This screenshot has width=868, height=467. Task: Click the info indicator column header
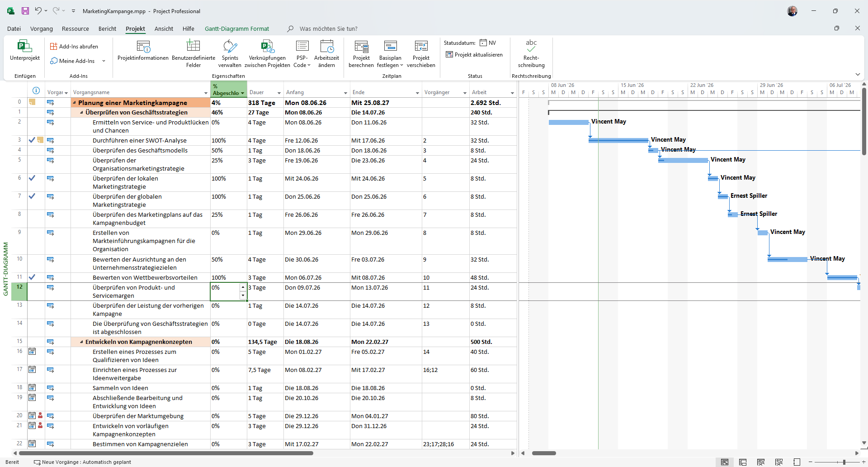coord(36,91)
